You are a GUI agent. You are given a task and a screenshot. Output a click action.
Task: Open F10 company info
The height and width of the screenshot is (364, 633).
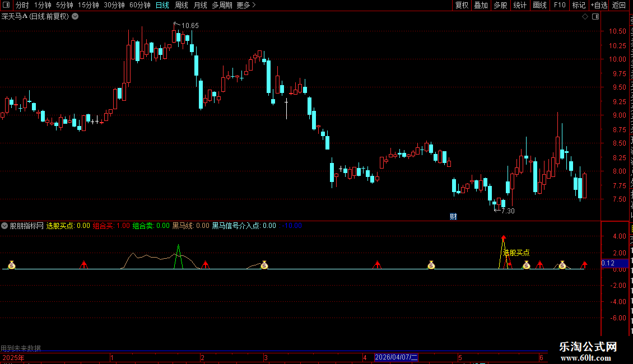pyautogui.click(x=560, y=5)
